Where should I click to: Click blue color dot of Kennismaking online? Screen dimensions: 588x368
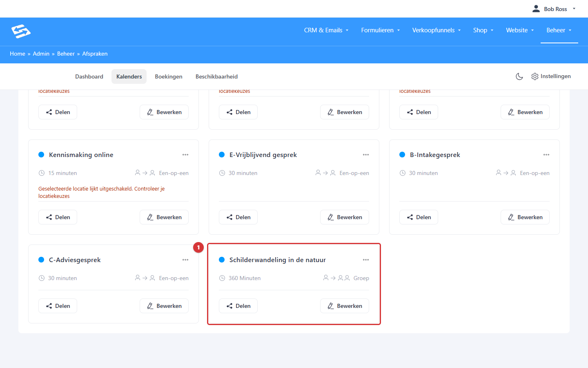[x=41, y=155]
